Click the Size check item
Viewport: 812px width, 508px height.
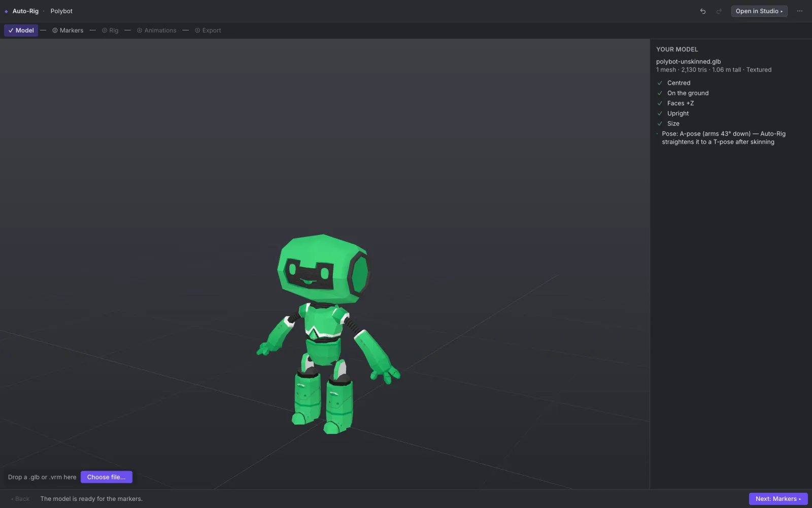[673, 123]
